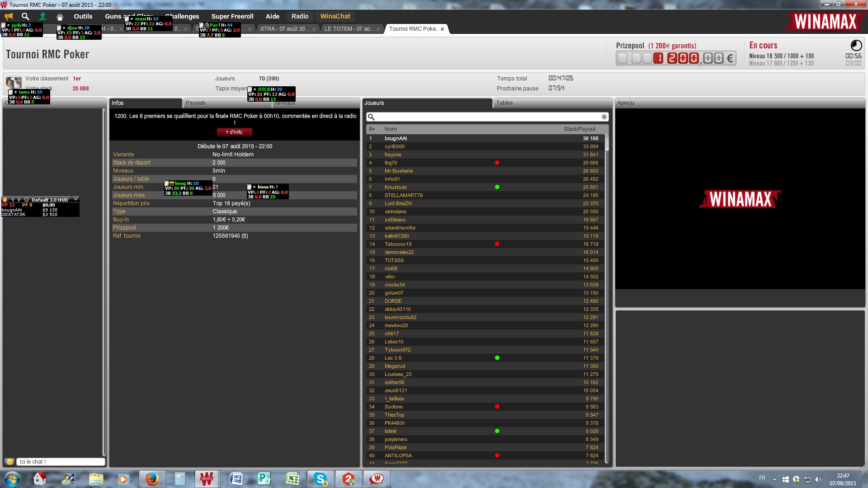Open the Outils menu
Screen dimensions: 868x488
tap(83, 16)
